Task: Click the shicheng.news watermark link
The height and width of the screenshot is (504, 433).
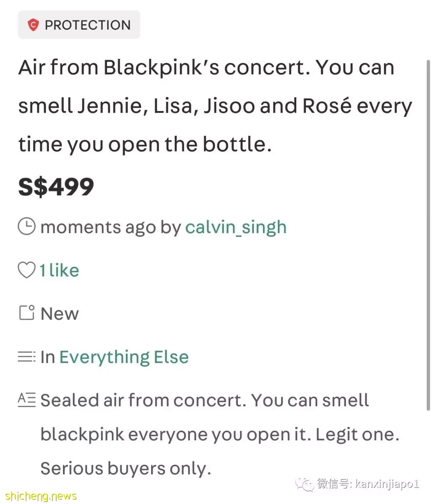Action: [41, 496]
